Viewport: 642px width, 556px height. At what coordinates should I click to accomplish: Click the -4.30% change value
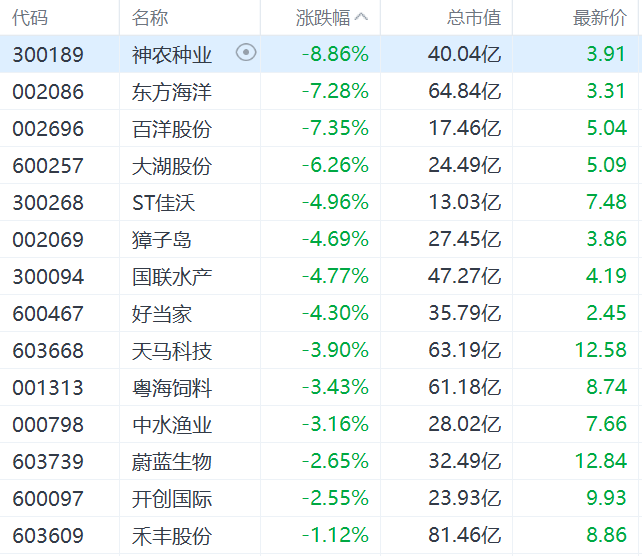(x=335, y=313)
